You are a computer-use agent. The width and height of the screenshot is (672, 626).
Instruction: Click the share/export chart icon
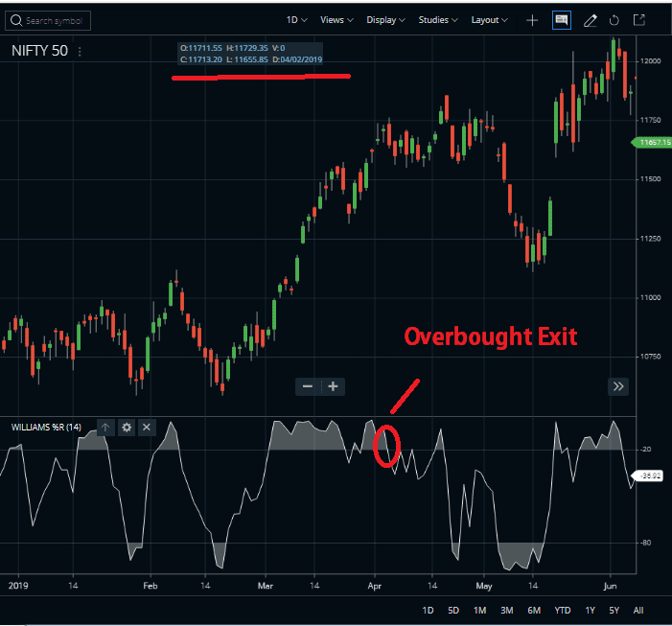click(x=639, y=20)
